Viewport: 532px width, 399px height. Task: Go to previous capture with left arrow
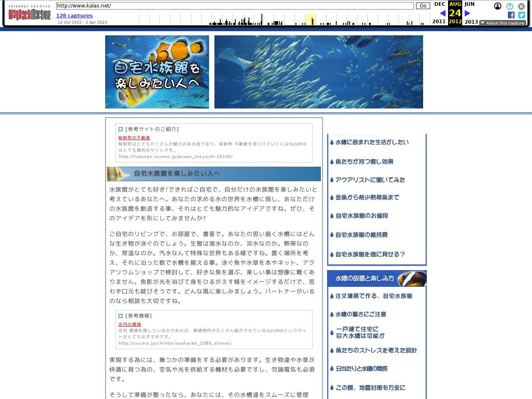(x=442, y=13)
